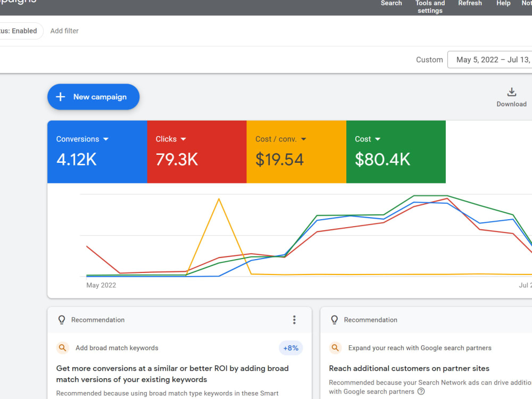Click the help icon after Google search partners
The width and height of the screenshot is (532, 399).
[421, 392]
